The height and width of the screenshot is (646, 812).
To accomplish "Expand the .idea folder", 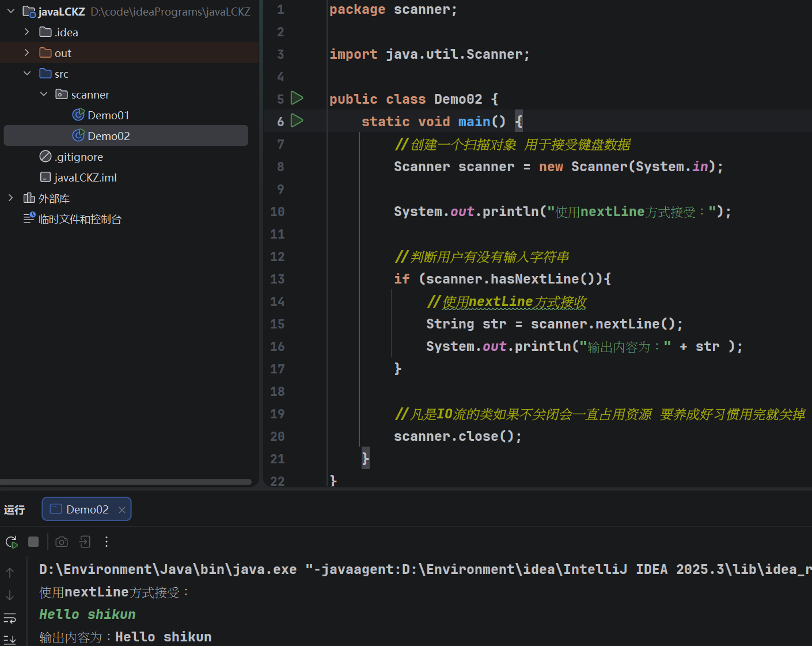I will point(26,32).
